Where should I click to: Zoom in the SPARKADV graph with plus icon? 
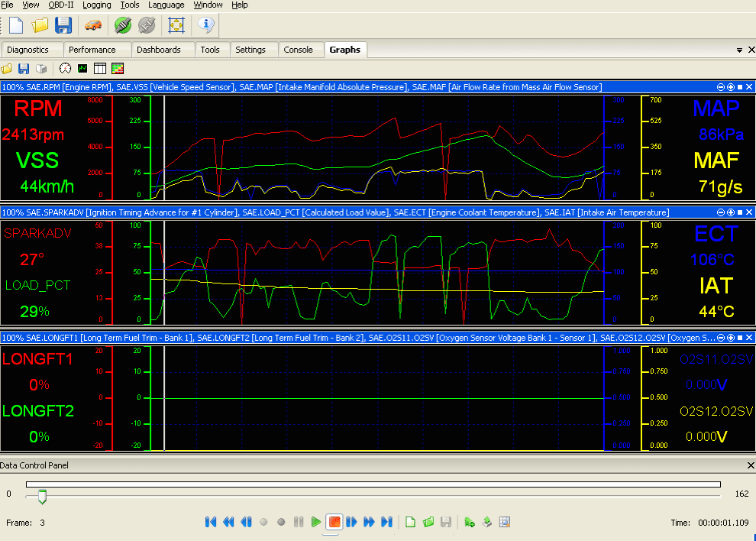730,212
